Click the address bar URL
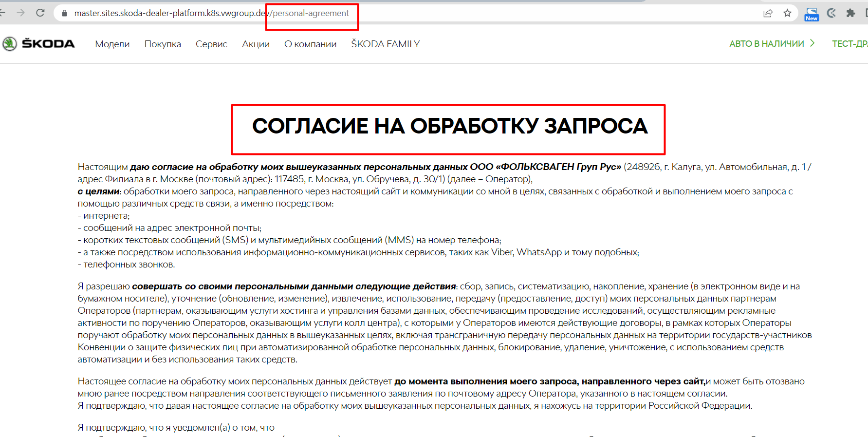Screen dimensions: 868x437 click(x=211, y=13)
